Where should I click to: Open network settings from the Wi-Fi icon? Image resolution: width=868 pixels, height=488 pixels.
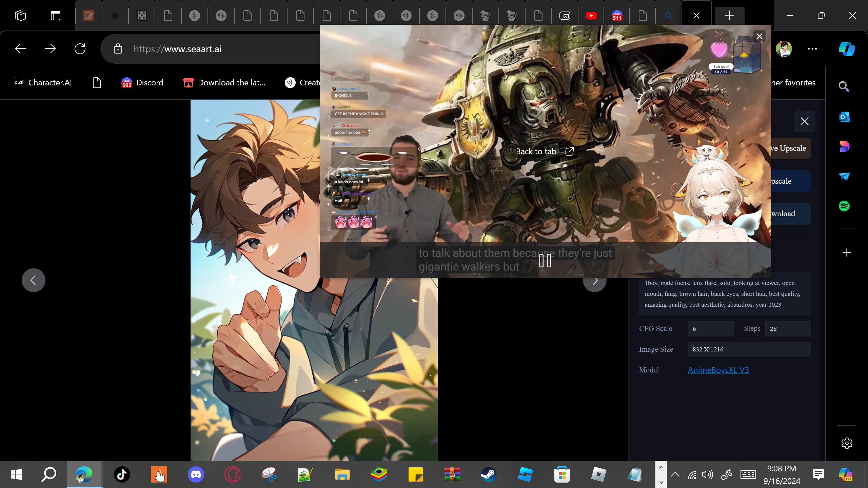pyautogui.click(x=692, y=475)
